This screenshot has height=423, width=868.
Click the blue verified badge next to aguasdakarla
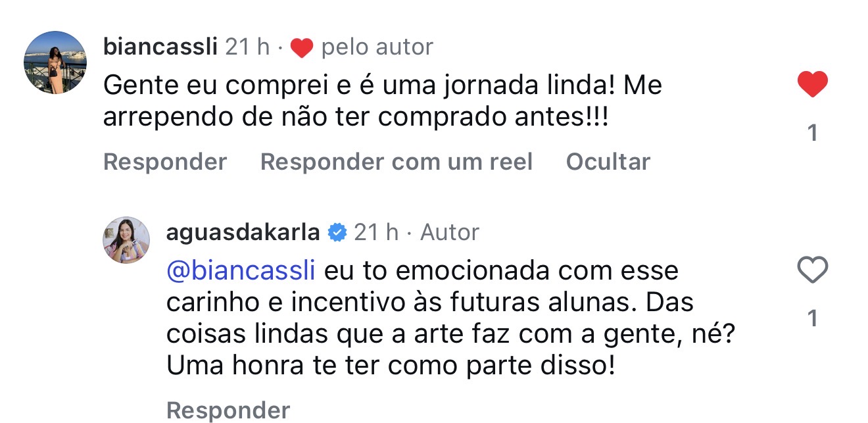coord(337,232)
